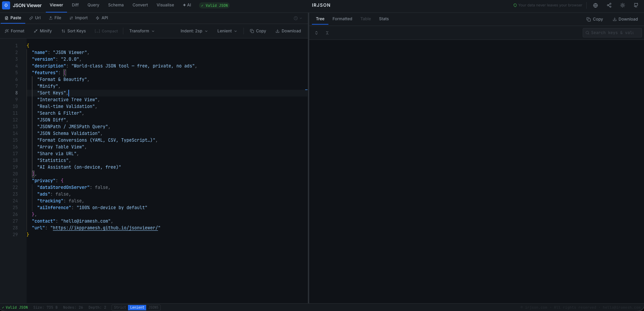Select the Paste input tab
644x311 pixels.
tap(13, 18)
